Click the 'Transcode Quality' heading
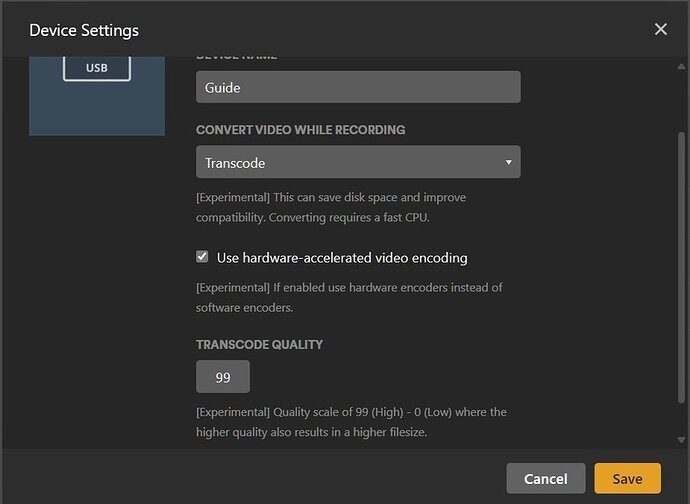 (259, 344)
